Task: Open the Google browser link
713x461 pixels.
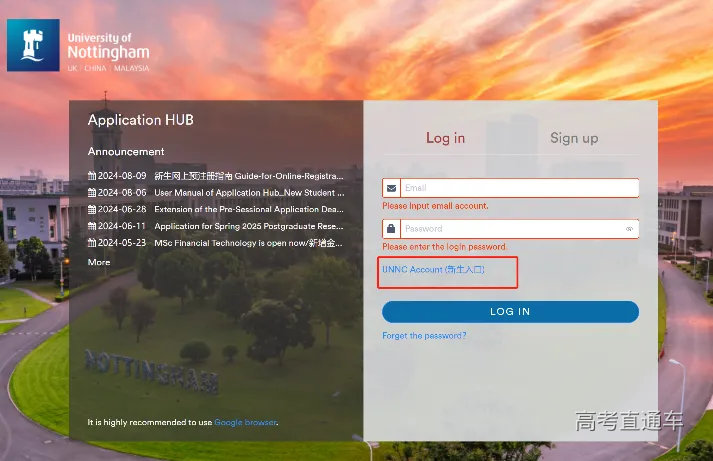Action: coord(245,423)
